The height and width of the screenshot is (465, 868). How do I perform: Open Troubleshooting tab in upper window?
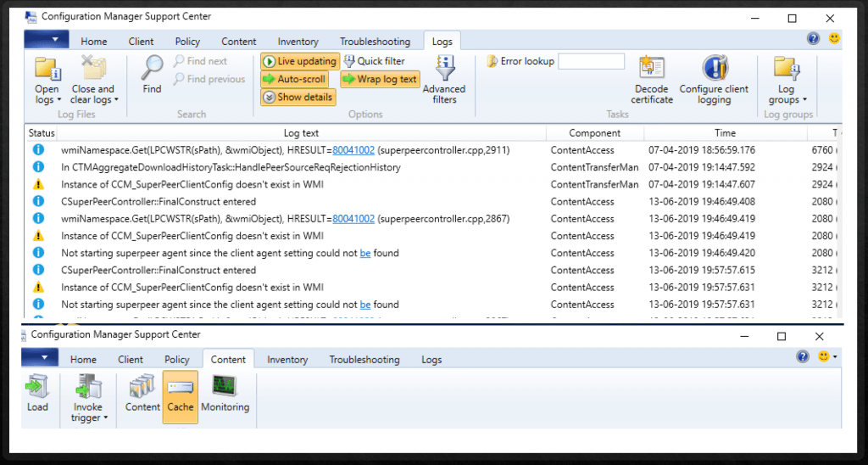pos(375,42)
